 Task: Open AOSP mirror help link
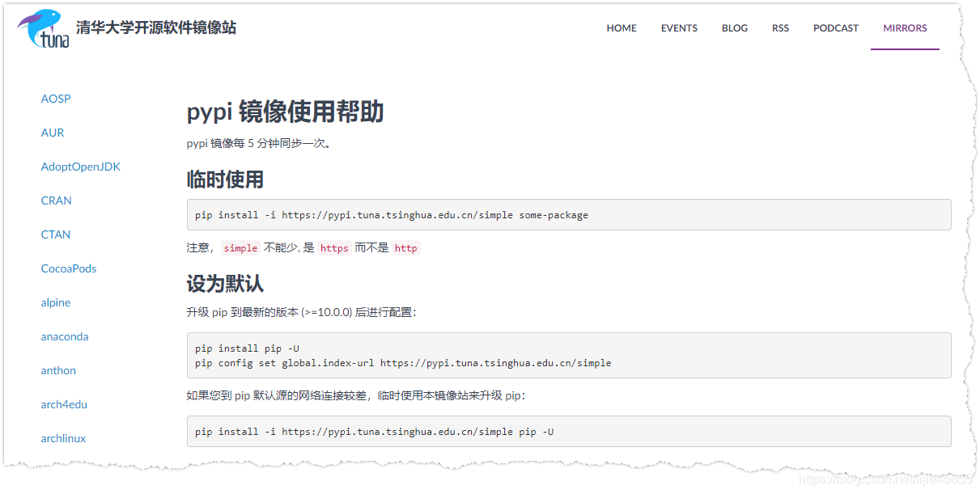(56, 99)
